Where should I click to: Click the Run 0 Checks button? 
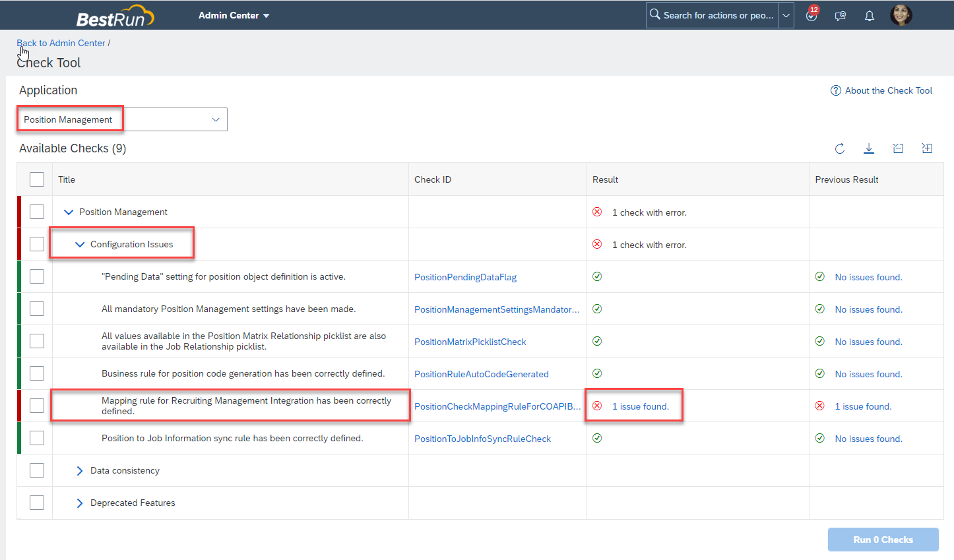point(883,540)
